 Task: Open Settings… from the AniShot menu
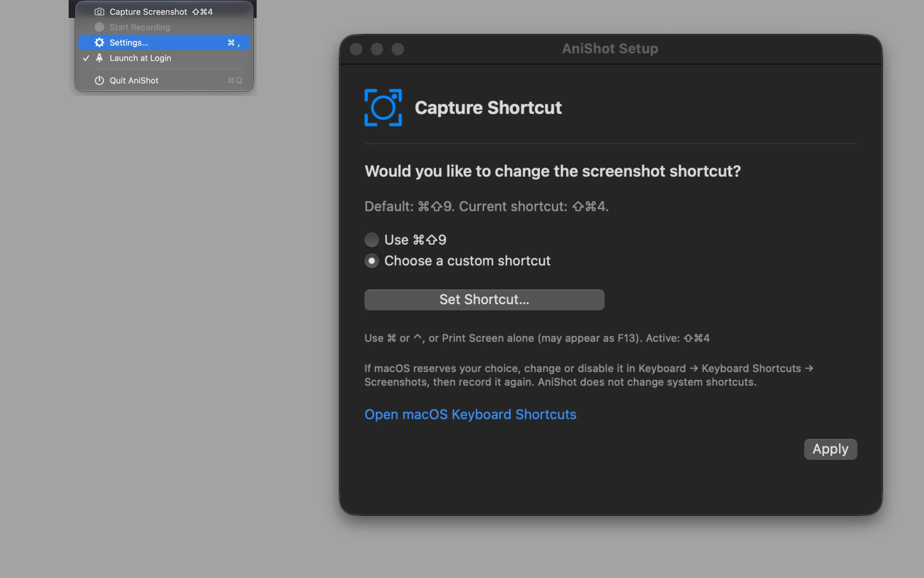164,42
